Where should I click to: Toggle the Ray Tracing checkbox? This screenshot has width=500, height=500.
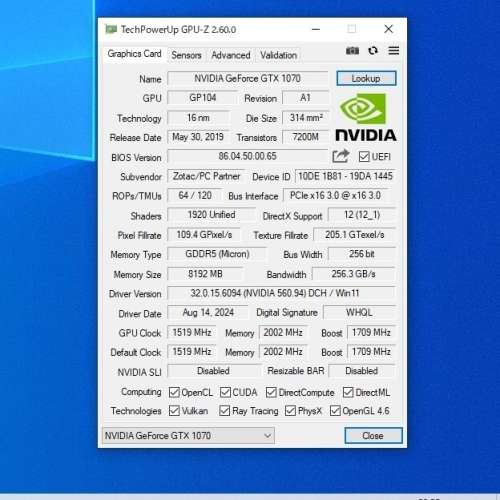224,411
